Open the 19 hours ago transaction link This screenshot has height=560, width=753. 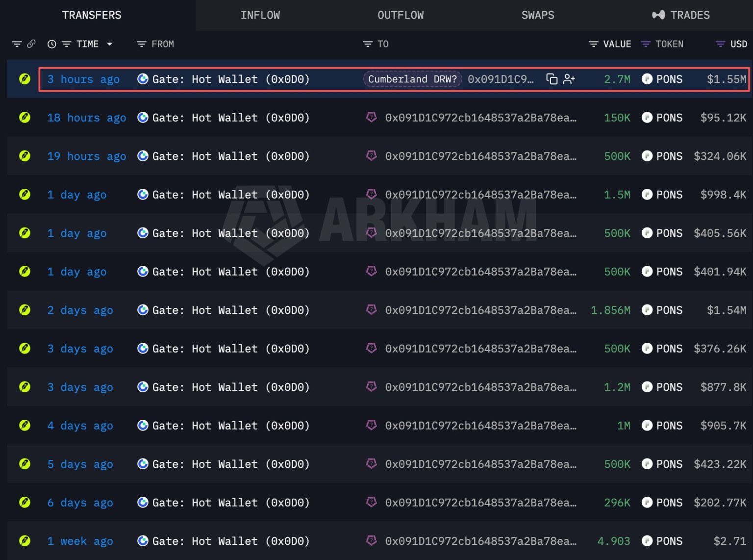coord(87,156)
